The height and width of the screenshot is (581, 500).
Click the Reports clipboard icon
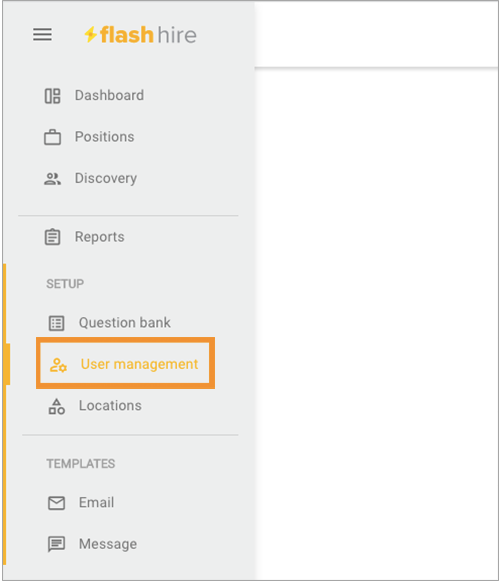[x=52, y=237]
